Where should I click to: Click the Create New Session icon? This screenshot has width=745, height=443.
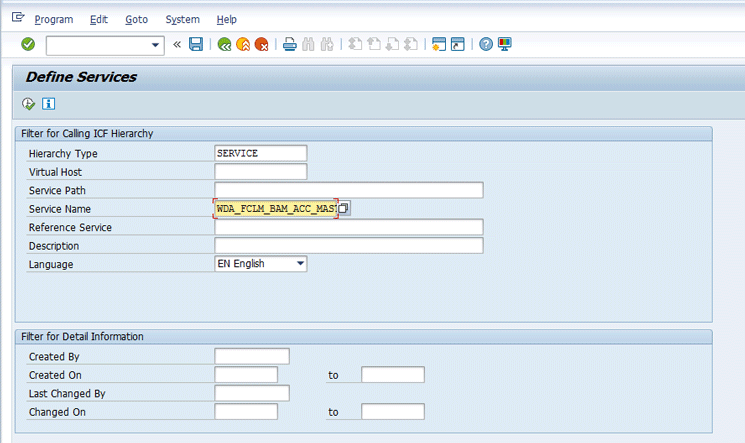tap(438, 44)
